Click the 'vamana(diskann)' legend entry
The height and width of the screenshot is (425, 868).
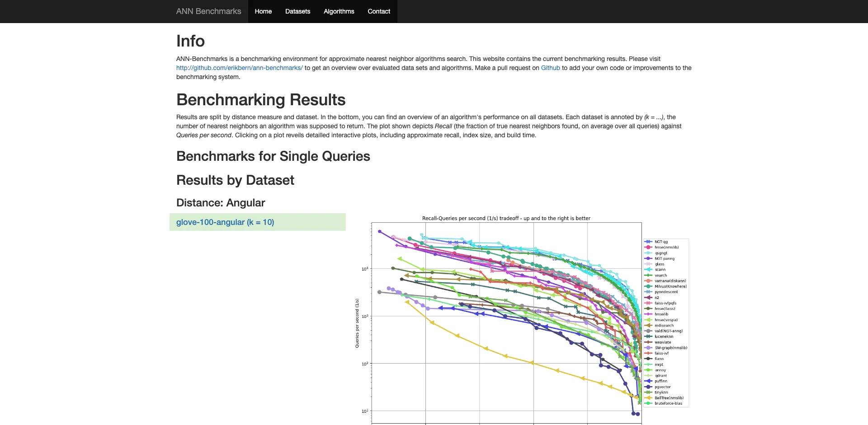click(670, 281)
